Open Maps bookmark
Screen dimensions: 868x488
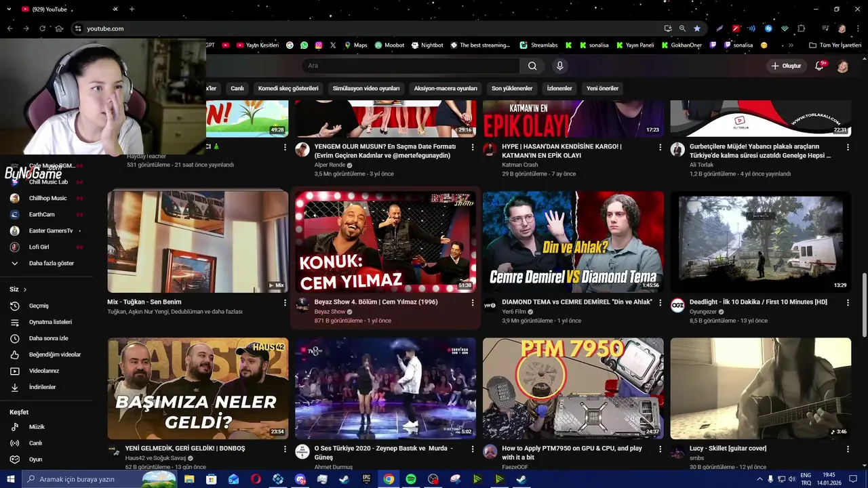[x=355, y=45]
